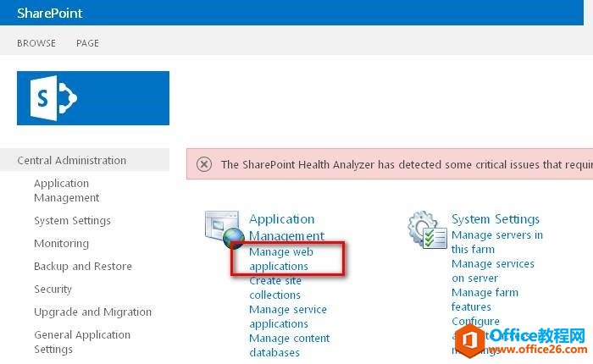Open Manage farm features link
The width and height of the screenshot is (593, 364).
485,300
